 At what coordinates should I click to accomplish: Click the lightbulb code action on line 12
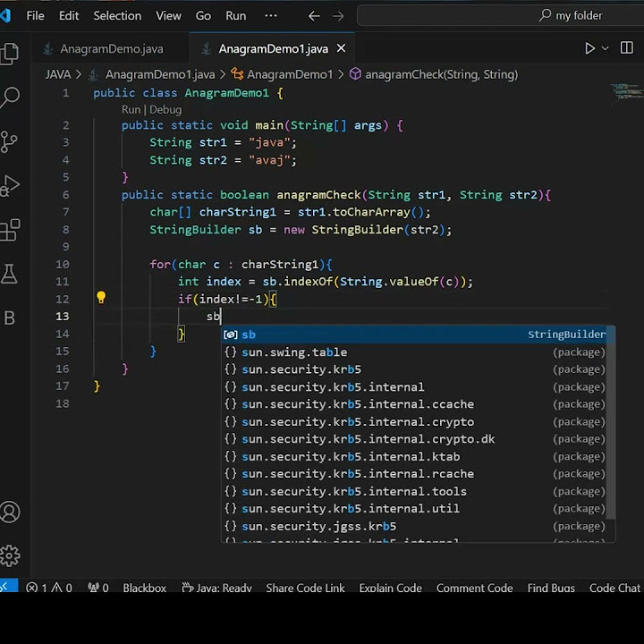point(101,297)
